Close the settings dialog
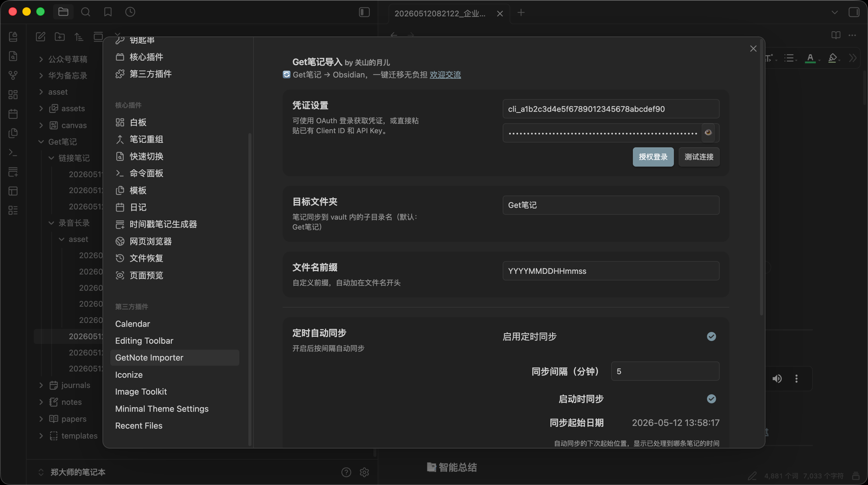This screenshot has height=485, width=868. (753, 49)
